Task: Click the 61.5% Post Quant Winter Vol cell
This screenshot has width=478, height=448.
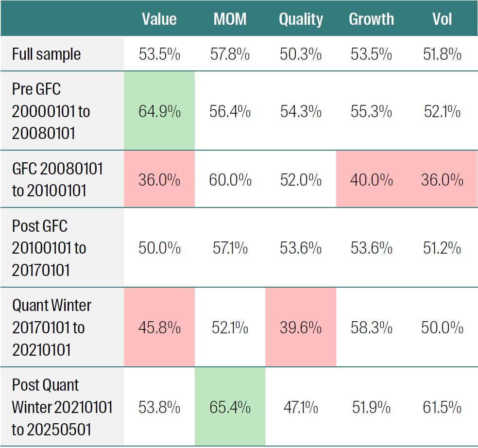Action: [442, 407]
